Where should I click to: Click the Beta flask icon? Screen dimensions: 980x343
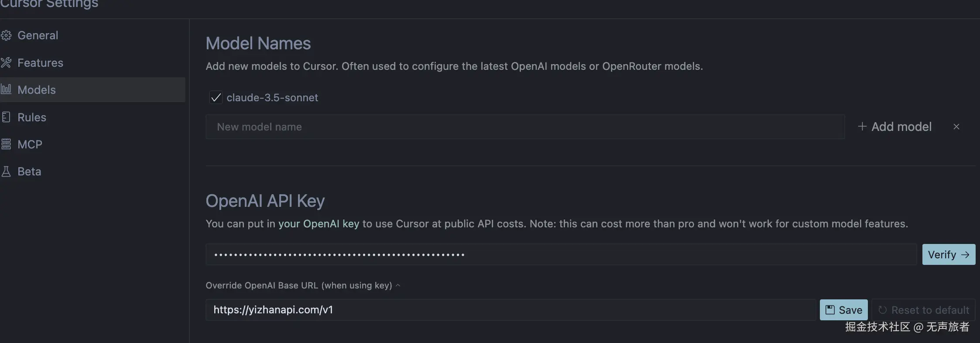(x=6, y=171)
